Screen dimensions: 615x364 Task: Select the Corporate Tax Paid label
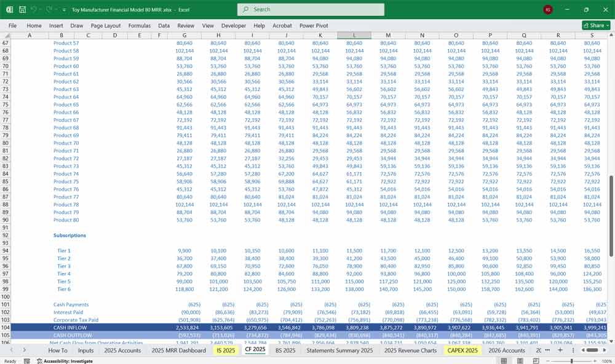[x=76, y=320]
